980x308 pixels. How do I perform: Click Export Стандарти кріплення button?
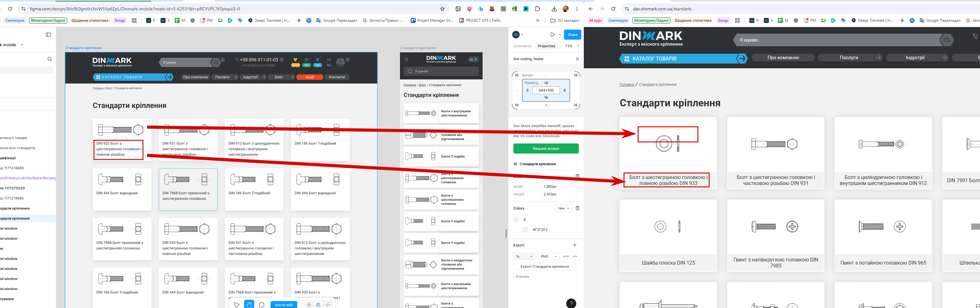[x=545, y=266]
